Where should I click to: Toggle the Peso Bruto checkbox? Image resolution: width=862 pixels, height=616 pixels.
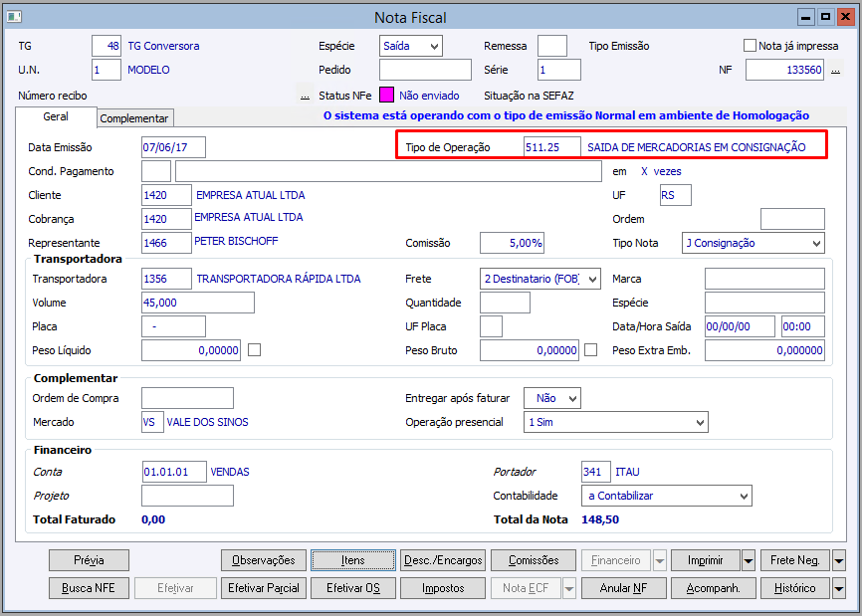coord(590,350)
